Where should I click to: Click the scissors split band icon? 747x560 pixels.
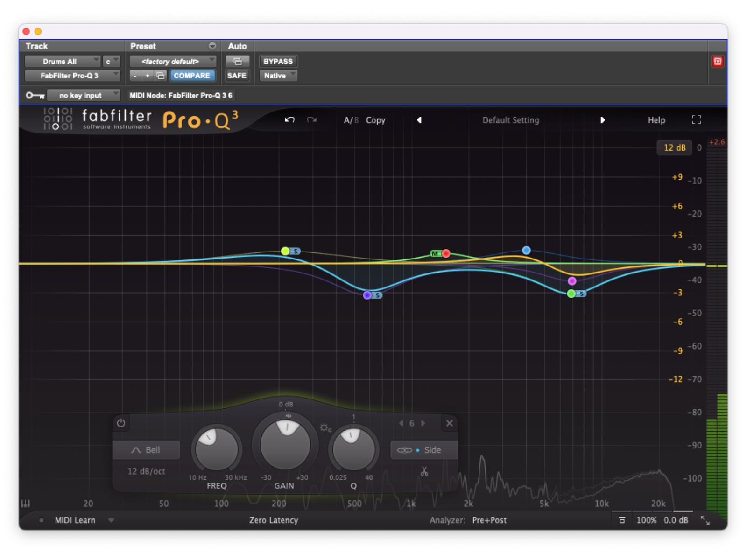(424, 471)
